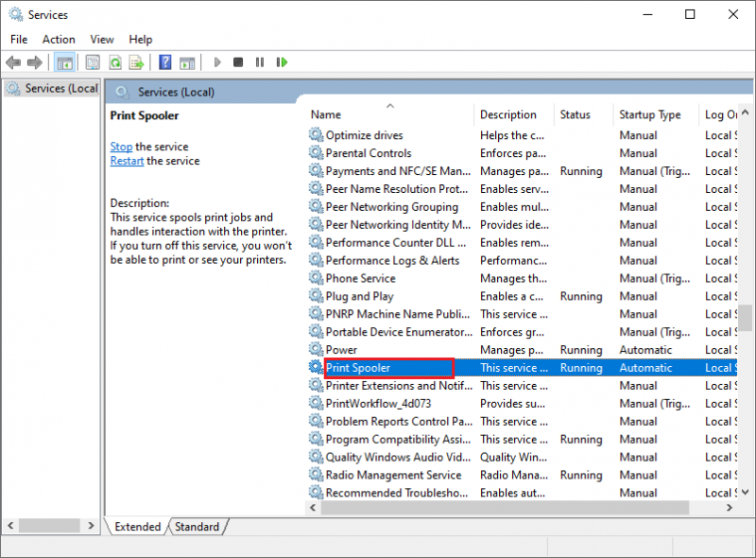Open the Action menu
756x558 pixels.
tap(59, 40)
